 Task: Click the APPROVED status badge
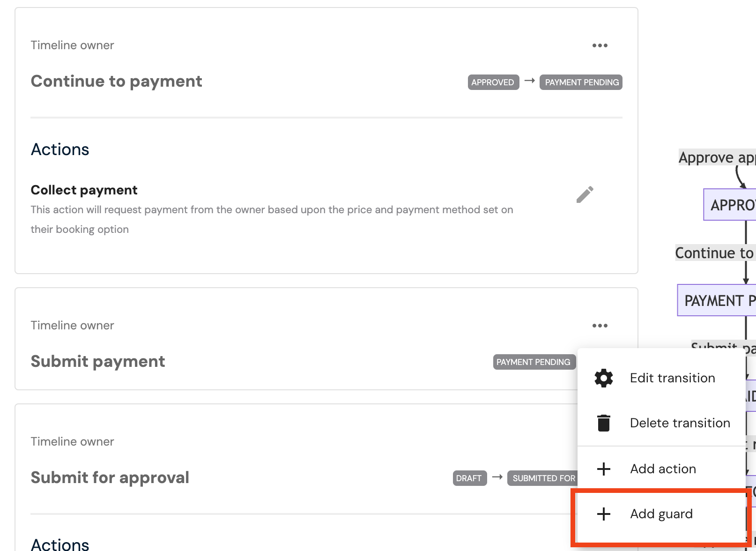pyautogui.click(x=493, y=82)
